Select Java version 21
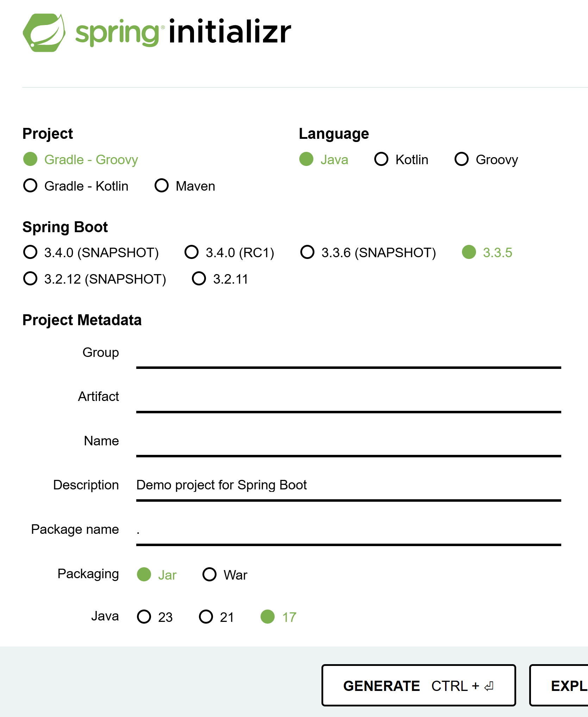Screen dimensions: 588x717 pyautogui.click(x=206, y=617)
